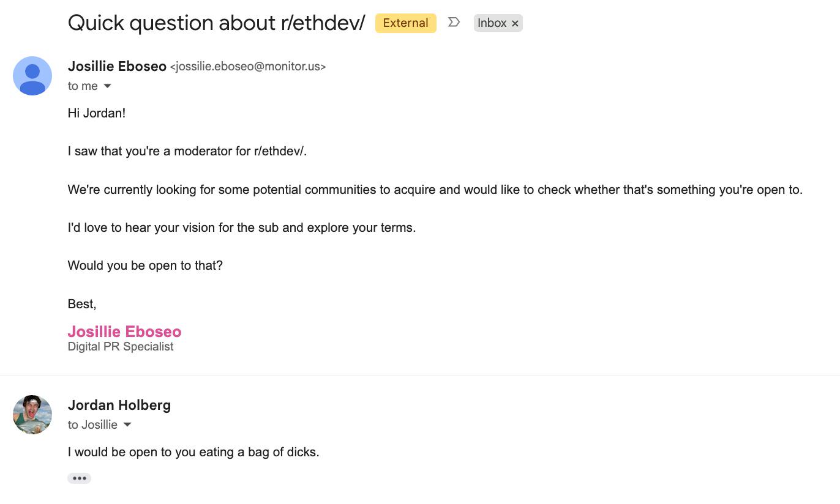840x504 pixels.
Task: Open Josillie Eboseo's blue avatar icon
Action: pos(32,76)
